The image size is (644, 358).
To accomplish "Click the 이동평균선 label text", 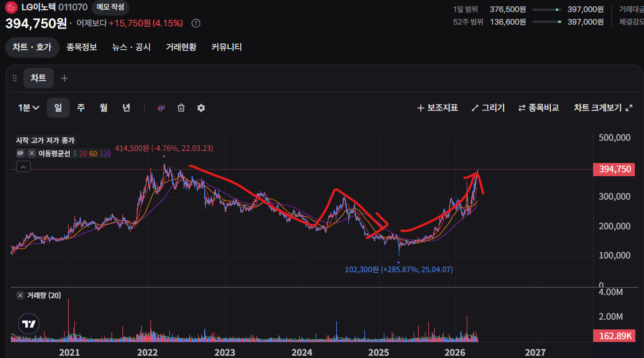I will click(x=54, y=153).
